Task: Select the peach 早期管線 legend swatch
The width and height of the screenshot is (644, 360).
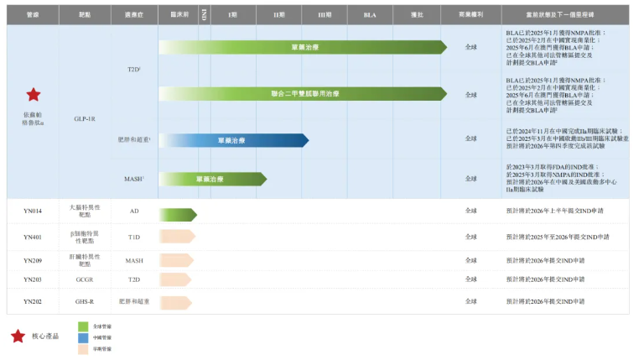Action: 83,348
